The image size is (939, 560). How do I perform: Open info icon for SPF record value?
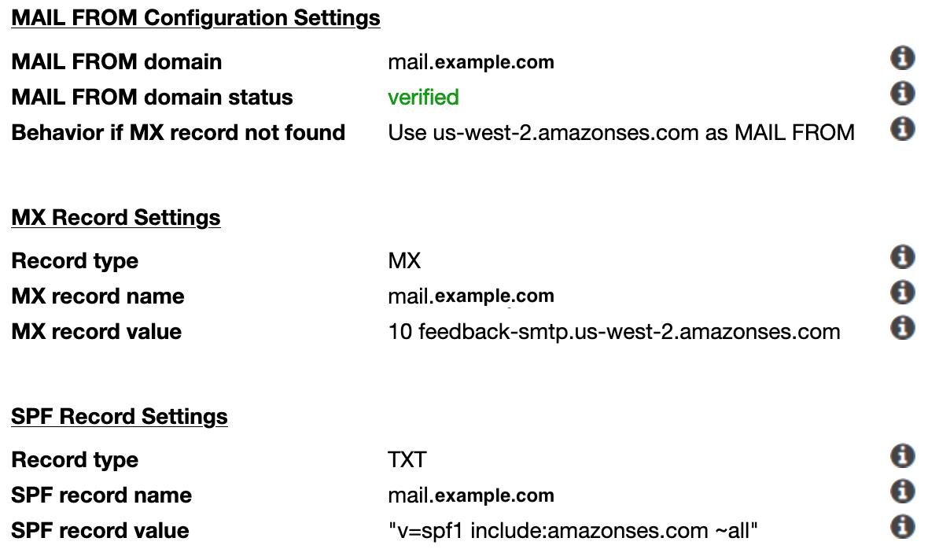pyautogui.click(x=902, y=526)
